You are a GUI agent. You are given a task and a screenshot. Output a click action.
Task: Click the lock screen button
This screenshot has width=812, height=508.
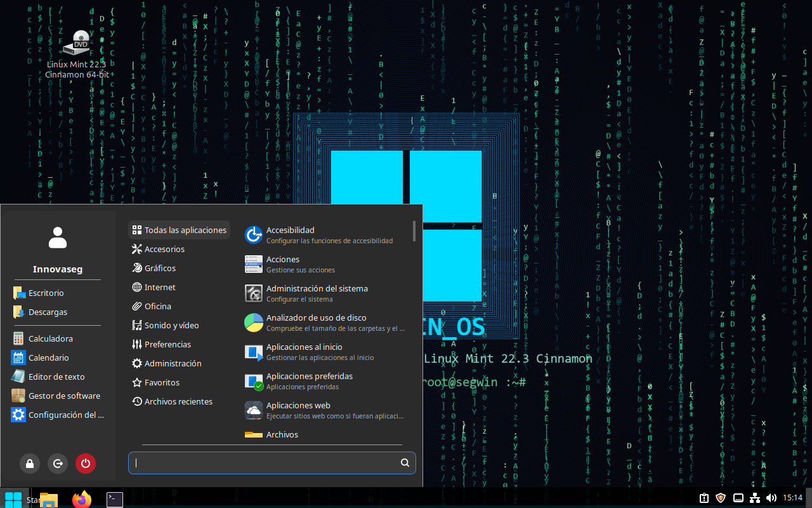point(30,464)
